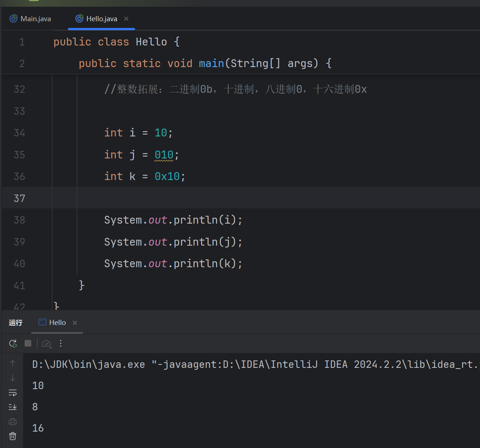Click the Hello.java tab file icon
Screen dimensions: 480x448
(79, 19)
